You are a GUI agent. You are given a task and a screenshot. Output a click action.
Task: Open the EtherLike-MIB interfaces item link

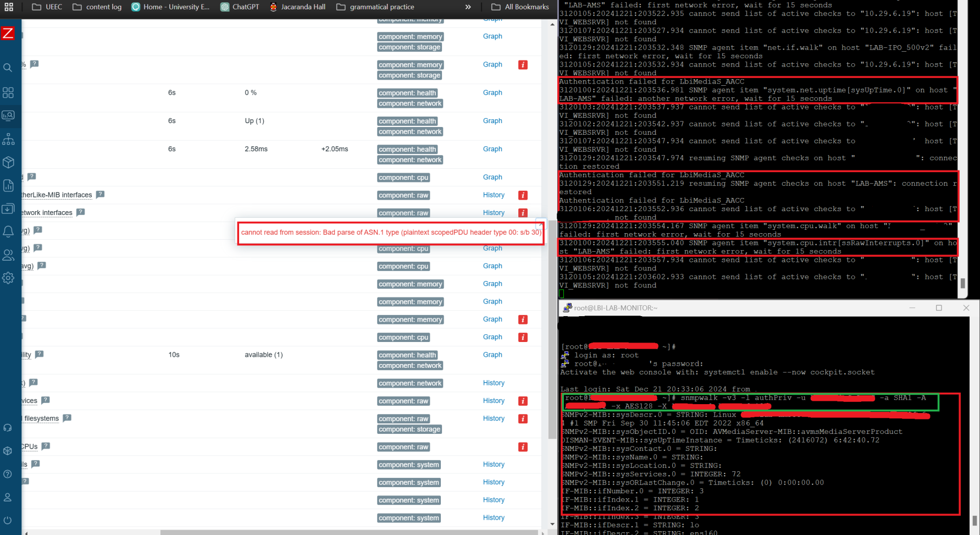tap(56, 195)
